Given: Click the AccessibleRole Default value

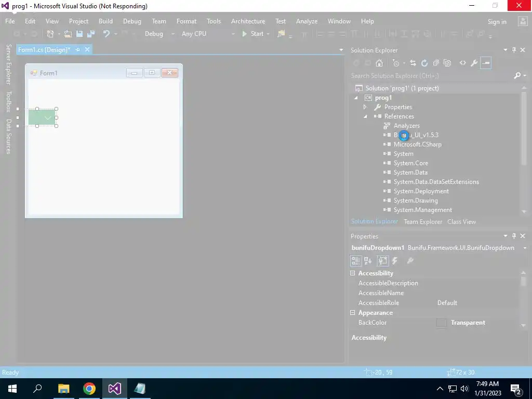Looking at the screenshot, I should coord(447,303).
